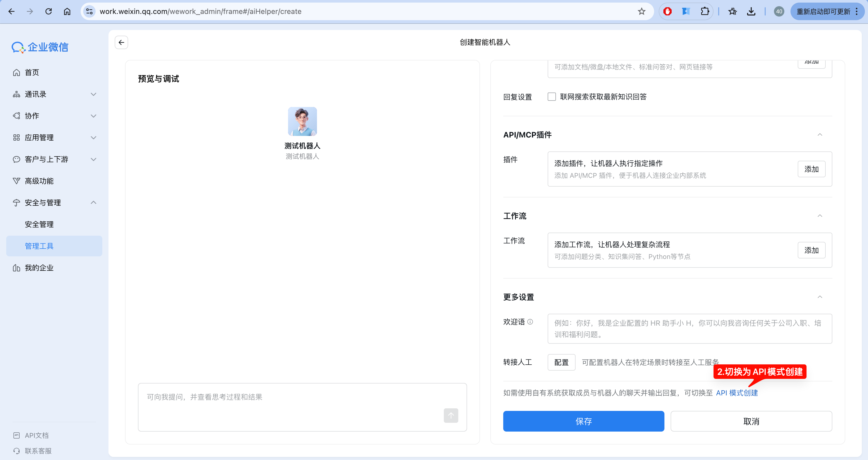Open the API 模式创建 link
Screen dimensions: 868x460
pos(737,393)
